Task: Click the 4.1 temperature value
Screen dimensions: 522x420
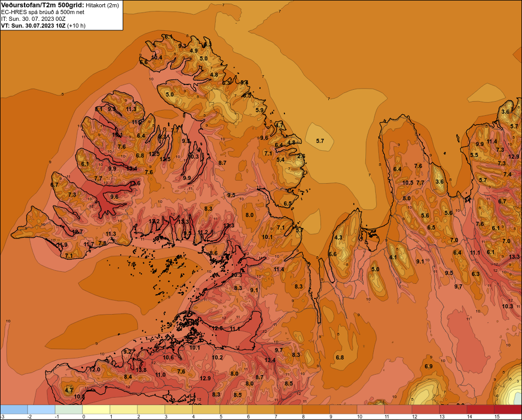Action: (393, 257)
